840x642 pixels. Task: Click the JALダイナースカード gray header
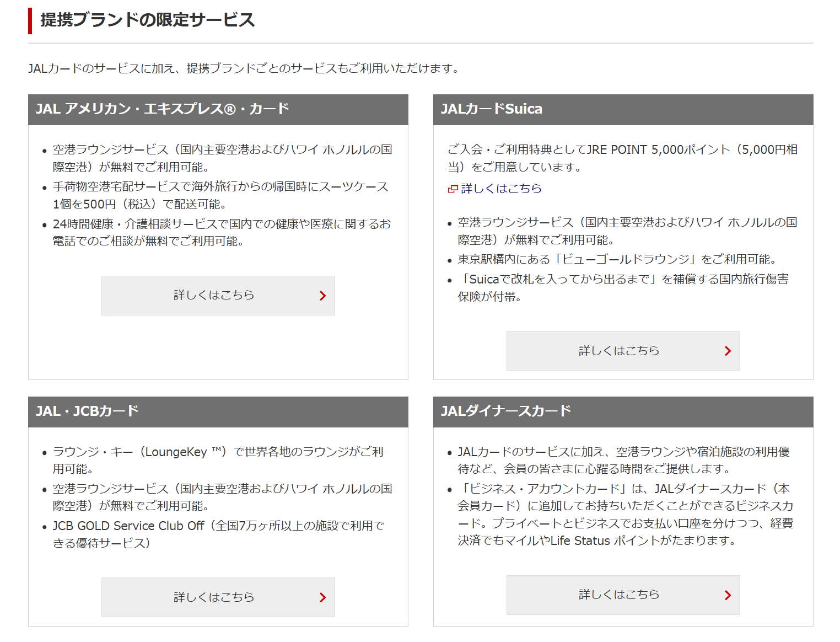tap(623, 410)
